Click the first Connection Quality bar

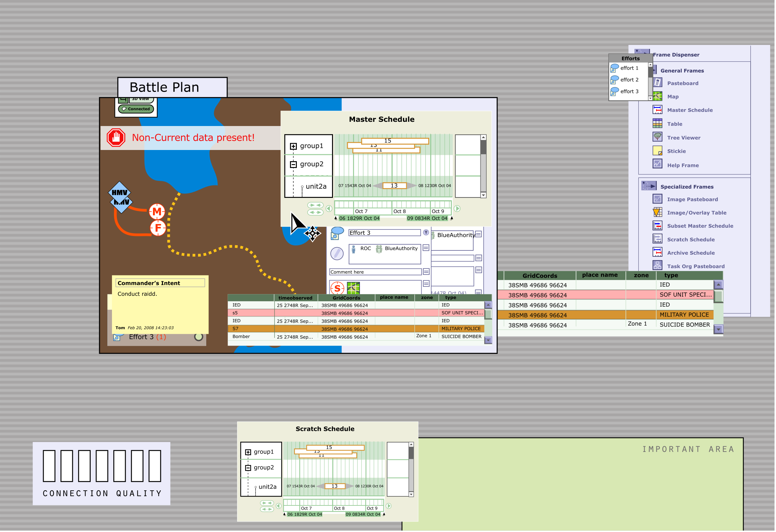point(49,467)
